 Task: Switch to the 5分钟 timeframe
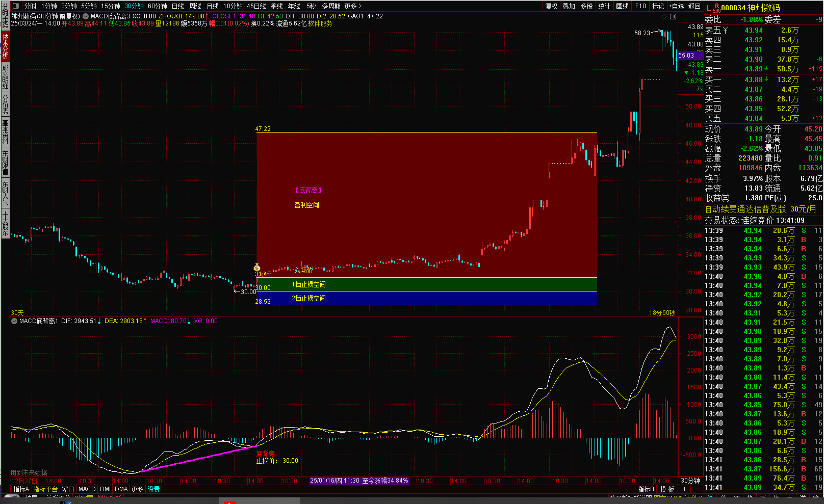pos(89,6)
